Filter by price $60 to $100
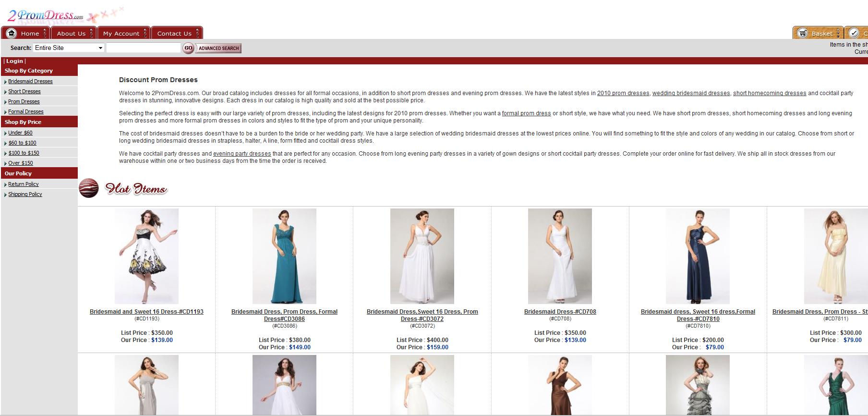This screenshot has width=868, height=416. (22, 143)
